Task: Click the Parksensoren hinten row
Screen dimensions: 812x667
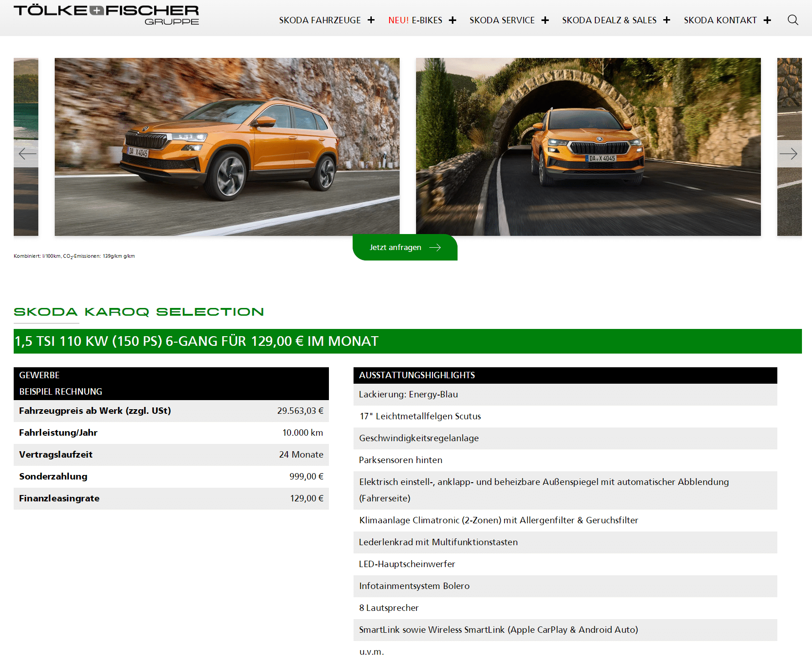Action: click(565, 460)
